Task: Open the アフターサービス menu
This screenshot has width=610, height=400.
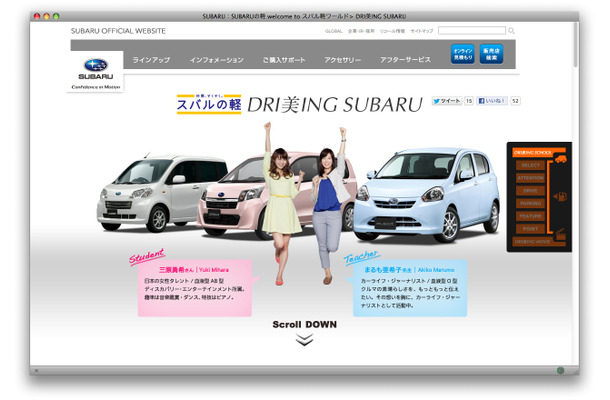Action: [405, 60]
